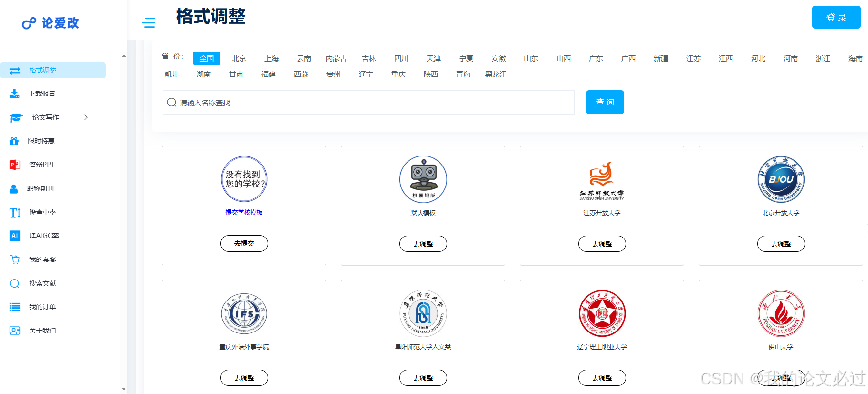Click the 搜索文献 magnifier icon
The height and width of the screenshot is (394, 868).
(x=15, y=283)
